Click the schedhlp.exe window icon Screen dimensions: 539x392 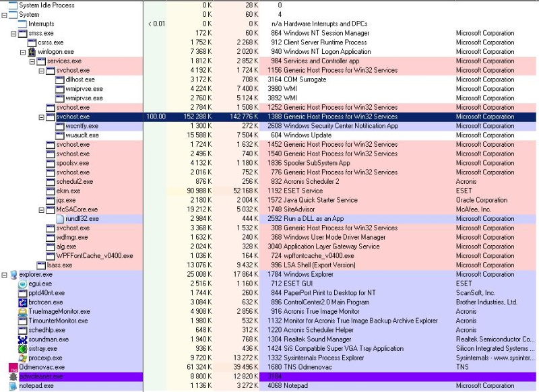pos(23,330)
